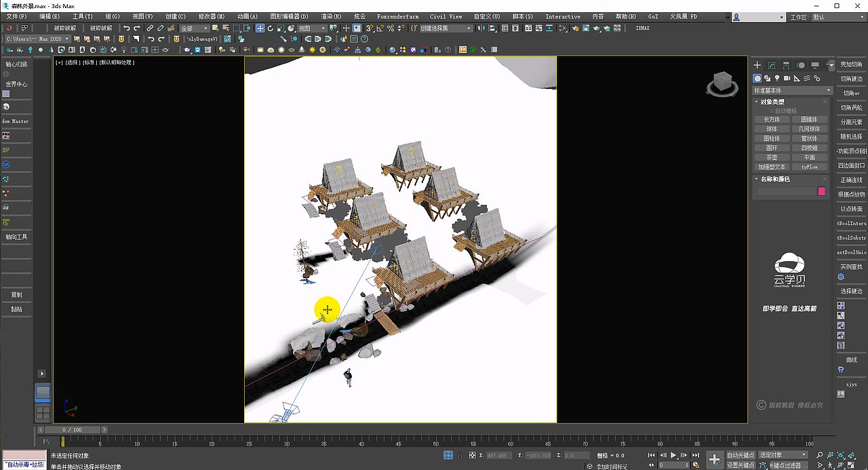Image resolution: width=868 pixels, height=470 pixels.
Task: Select the Select and Move tool
Action: [260, 28]
